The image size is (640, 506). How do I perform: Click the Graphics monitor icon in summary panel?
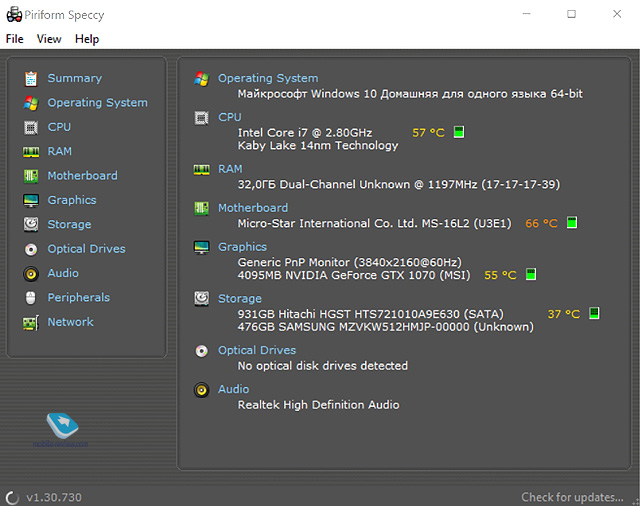coord(201,247)
